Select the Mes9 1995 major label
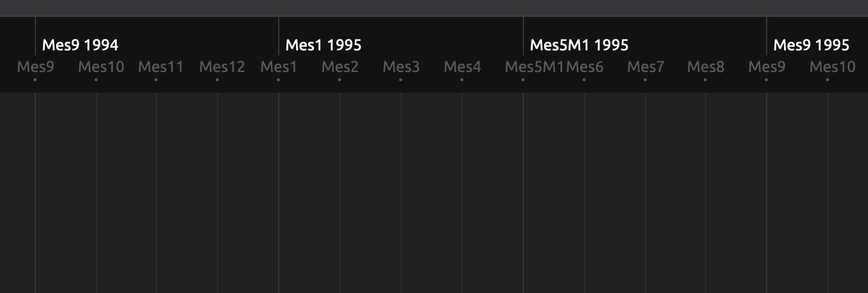This screenshot has height=293, width=868. click(811, 45)
